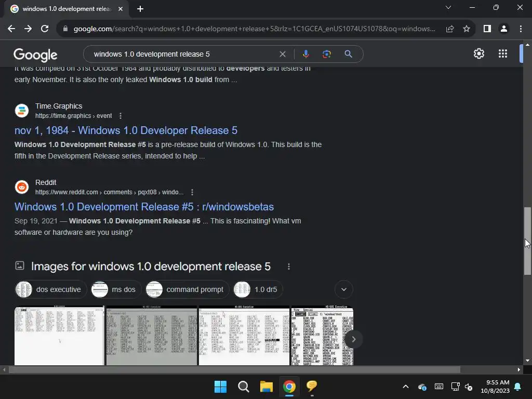Open third MS-DOS Executive image
Screen dimensions: 532x399
click(244, 336)
